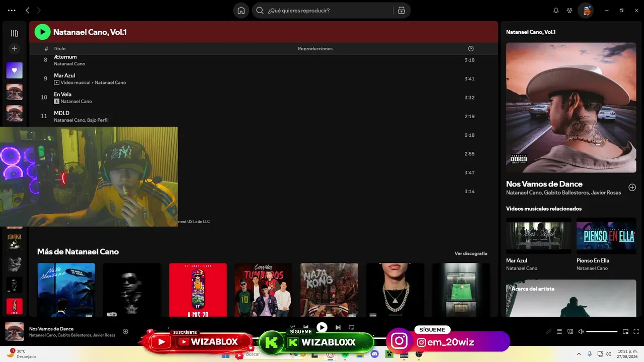The height and width of the screenshot is (362, 644).
Task: Sort by the duration clock icon
Action: [471, 49]
